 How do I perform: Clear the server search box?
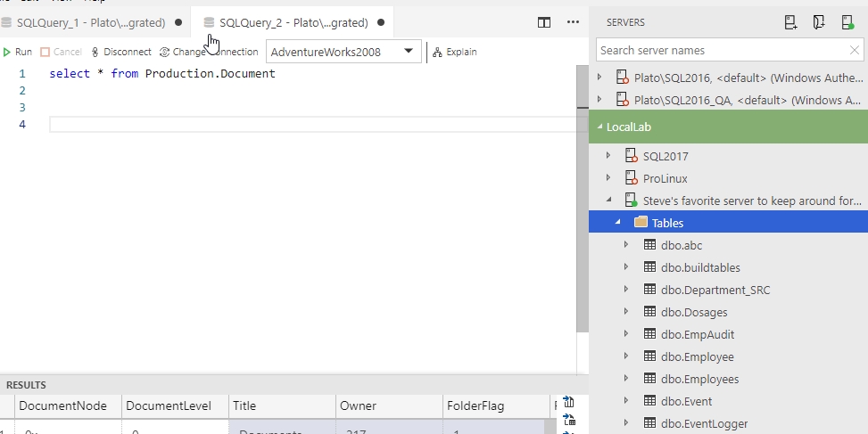(x=854, y=50)
